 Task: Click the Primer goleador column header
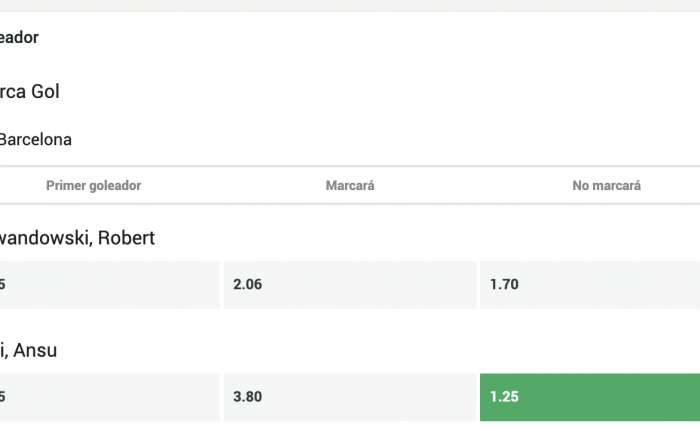[93, 186]
